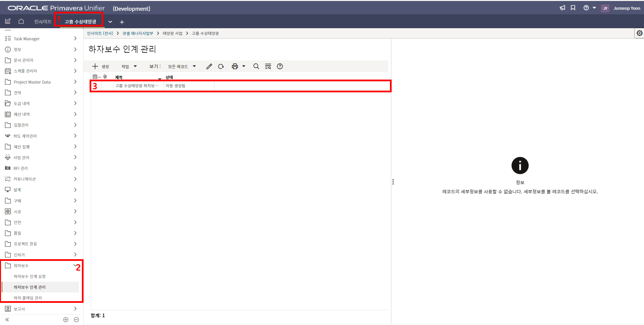This screenshot has width=644, height=325.
Task: Click expand-all plus icon at sidebar bottom
Action: click(x=66, y=320)
